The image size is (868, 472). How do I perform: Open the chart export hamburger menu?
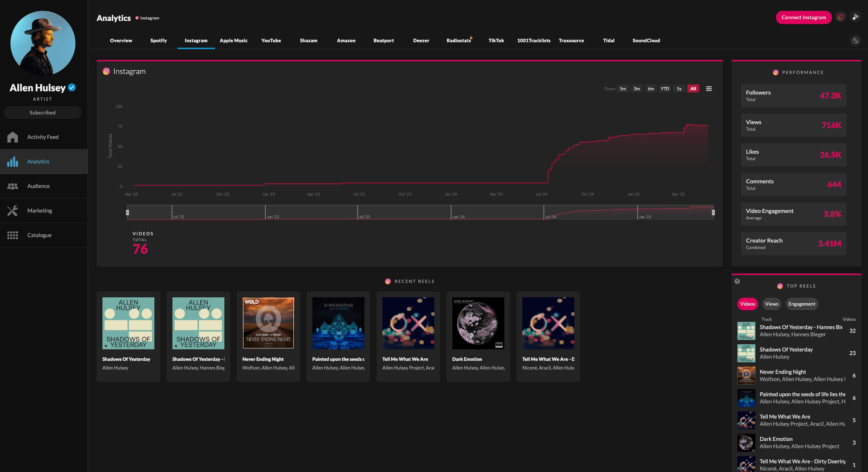709,88
